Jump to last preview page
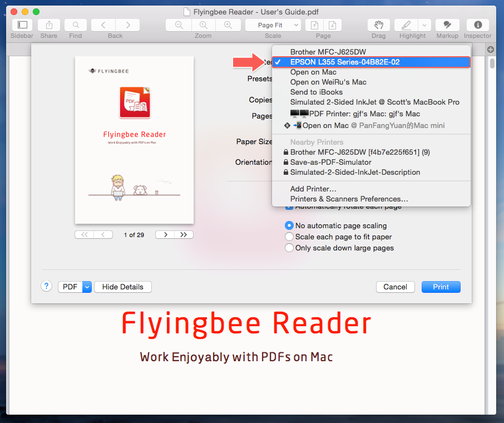This screenshot has width=504, height=423. 184,235
